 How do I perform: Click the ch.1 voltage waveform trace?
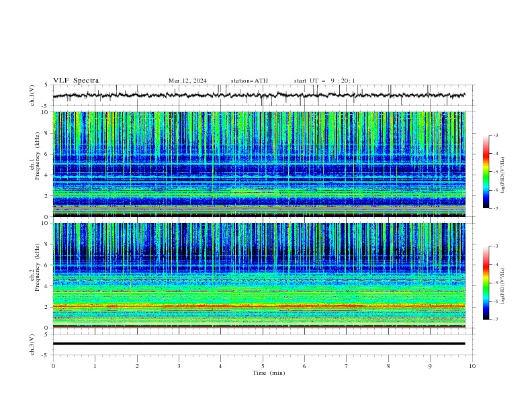click(x=259, y=95)
